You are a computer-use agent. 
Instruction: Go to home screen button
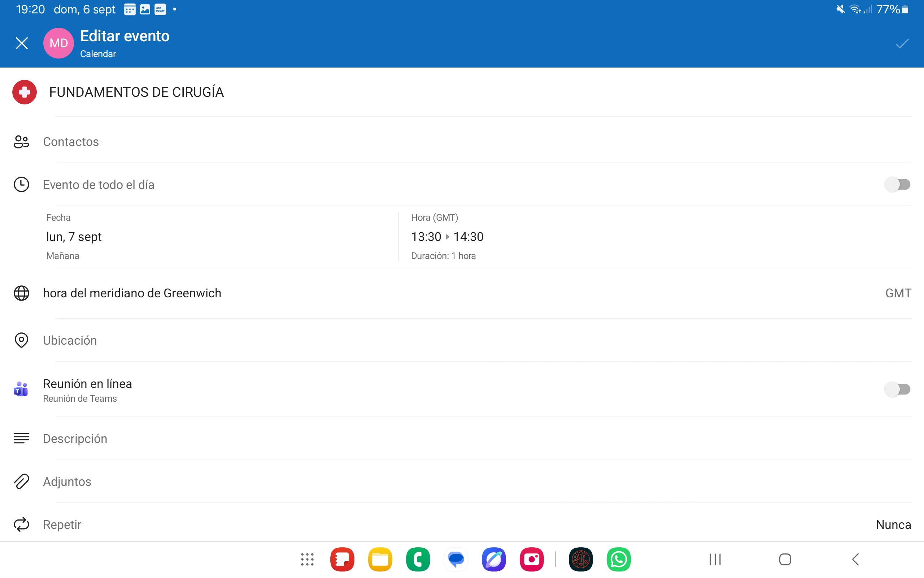point(785,559)
